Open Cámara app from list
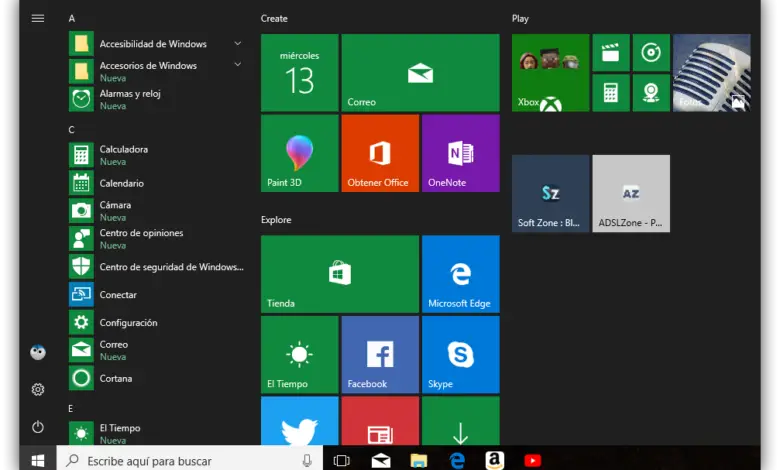Screen dimensions: 780x470 (156, 211)
